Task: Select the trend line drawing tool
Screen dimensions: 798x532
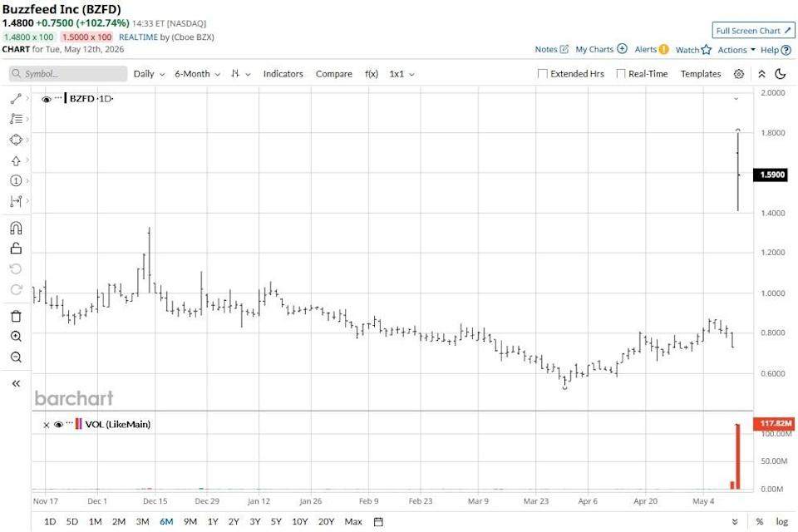Action: (x=16, y=99)
